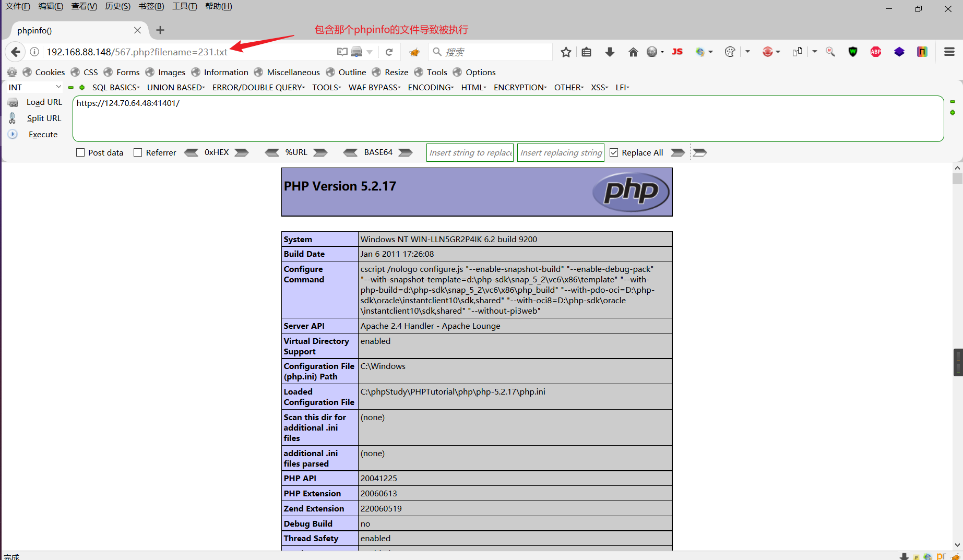The height and width of the screenshot is (560, 963).
Task: Expand the TOOLS menu
Action: click(327, 87)
